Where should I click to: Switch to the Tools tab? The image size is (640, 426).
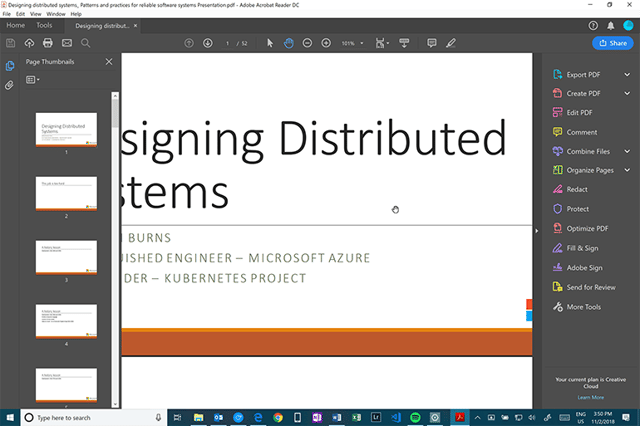(44, 25)
